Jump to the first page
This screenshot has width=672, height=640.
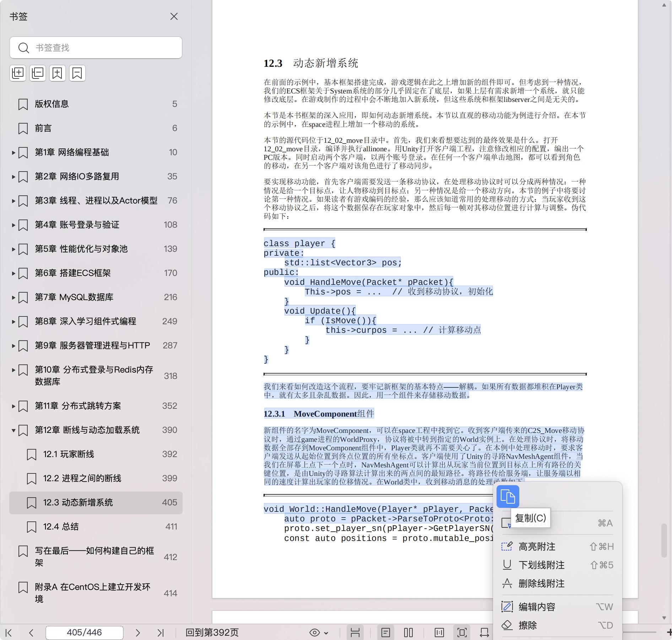pyautogui.click(x=9, y=633)
